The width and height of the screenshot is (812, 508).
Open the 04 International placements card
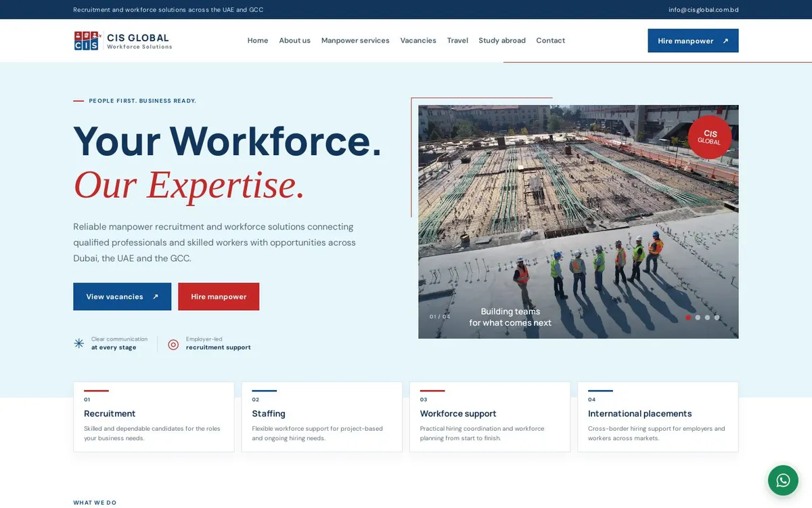click(658, 417)
